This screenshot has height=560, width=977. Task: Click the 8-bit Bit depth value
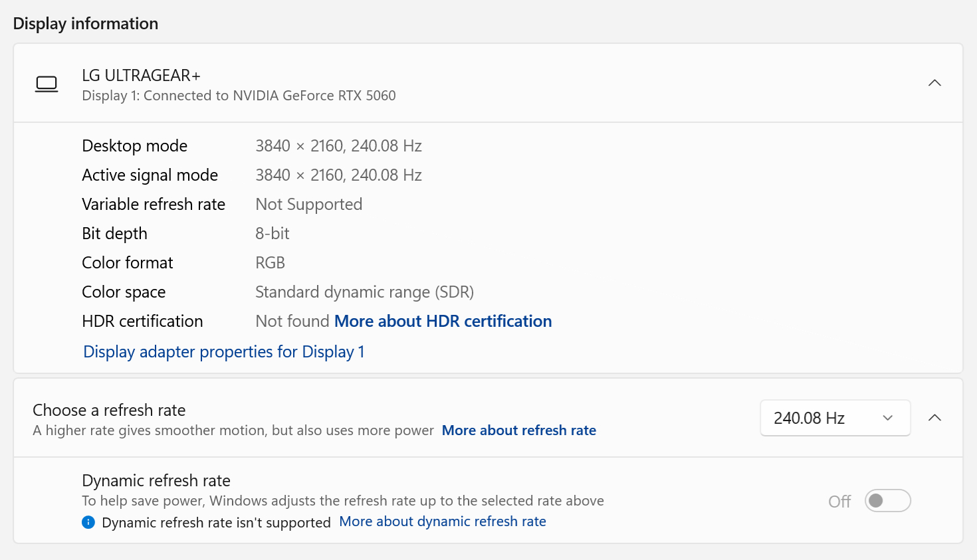pos(272,234)
